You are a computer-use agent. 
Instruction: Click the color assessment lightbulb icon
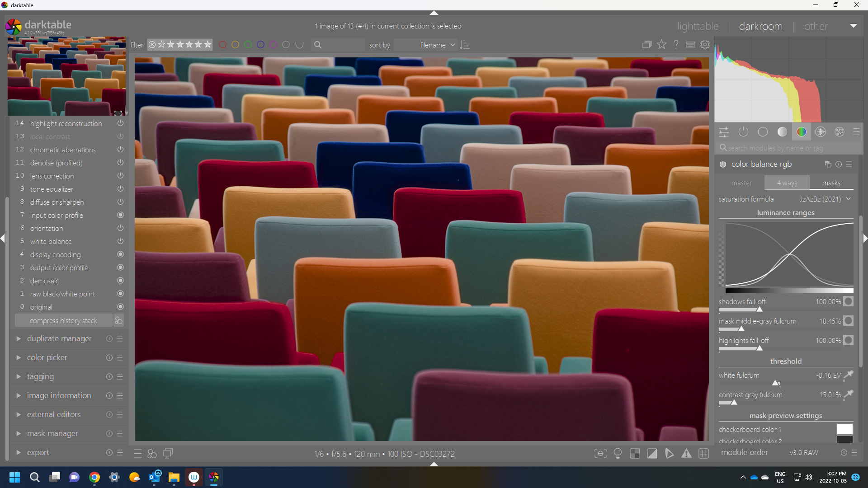[x=618, y=453]
